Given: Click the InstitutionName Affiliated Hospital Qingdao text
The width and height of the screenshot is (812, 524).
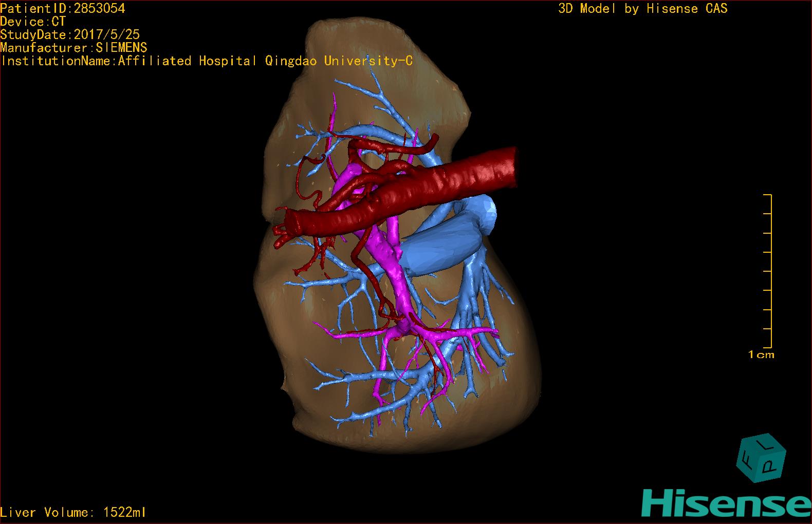Looking at the screenshot, I should [x=207, y=61].
